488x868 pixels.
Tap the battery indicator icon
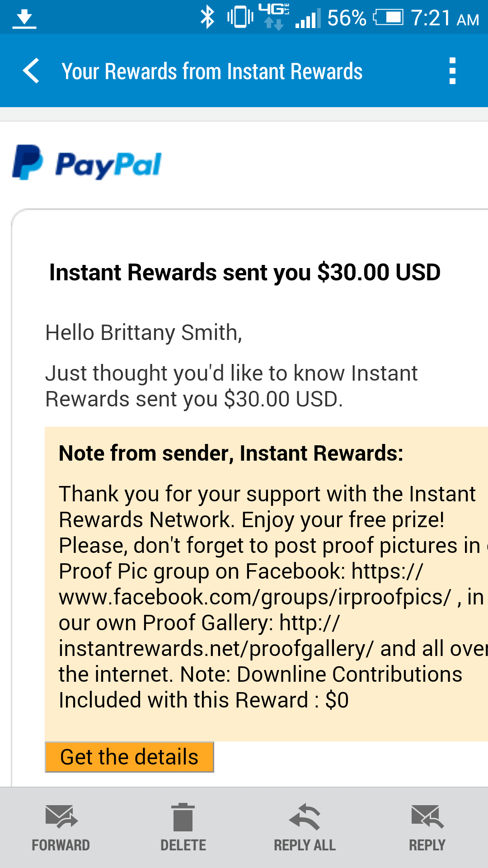(389, 18)
